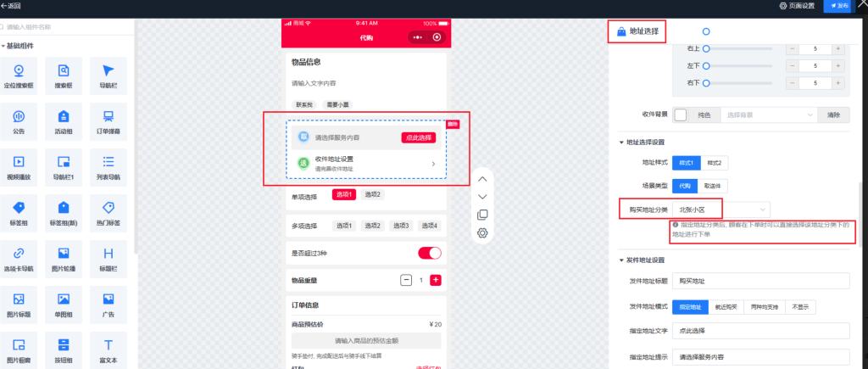Screen dimensions: 868x369
Task: Select the 热门标签 component
Action: (108, 211)
